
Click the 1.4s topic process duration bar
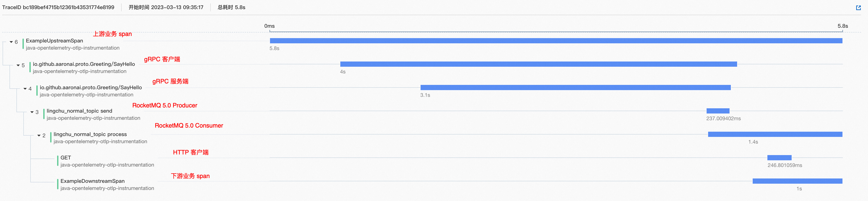point(775,134)
